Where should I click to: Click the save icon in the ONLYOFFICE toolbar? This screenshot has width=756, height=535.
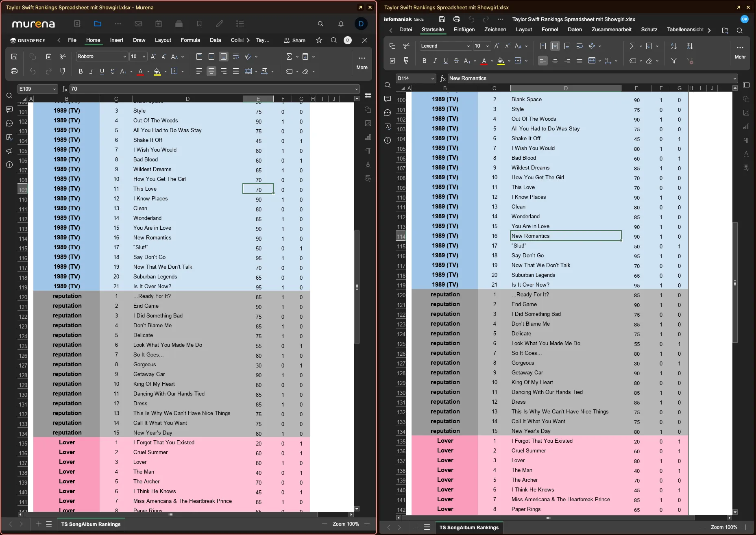(14, 57)
